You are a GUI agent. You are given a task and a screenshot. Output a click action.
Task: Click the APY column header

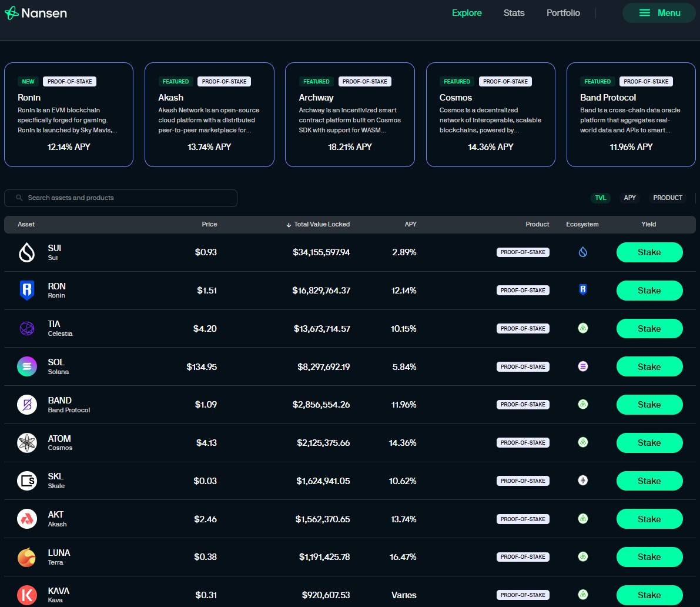coord(411,224)
